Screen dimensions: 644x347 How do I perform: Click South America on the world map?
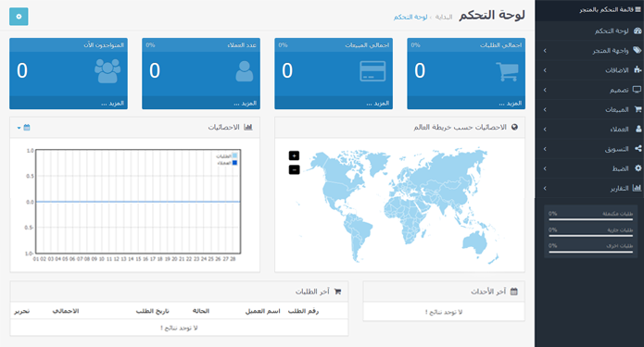(x=359, y=237)
